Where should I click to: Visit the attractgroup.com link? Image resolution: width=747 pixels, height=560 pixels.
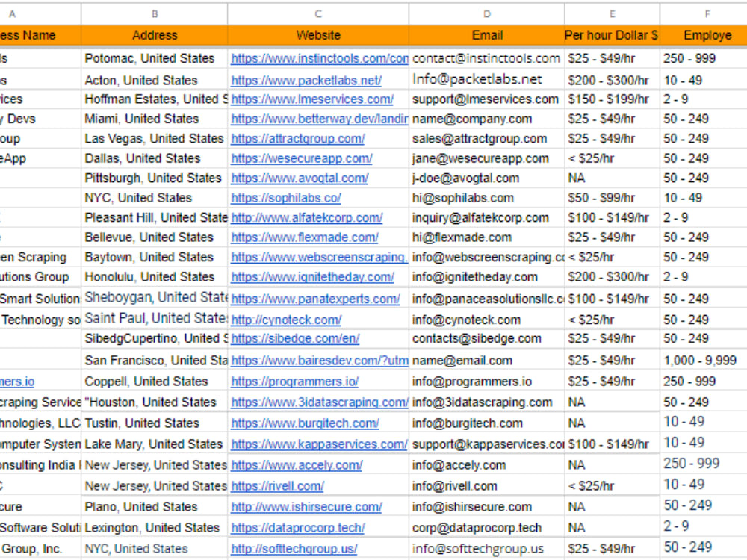298,139
